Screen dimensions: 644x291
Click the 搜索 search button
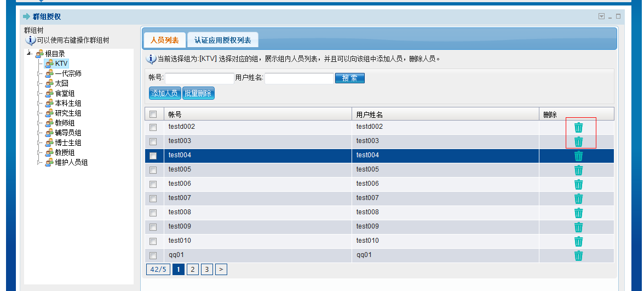click(349, 78)
